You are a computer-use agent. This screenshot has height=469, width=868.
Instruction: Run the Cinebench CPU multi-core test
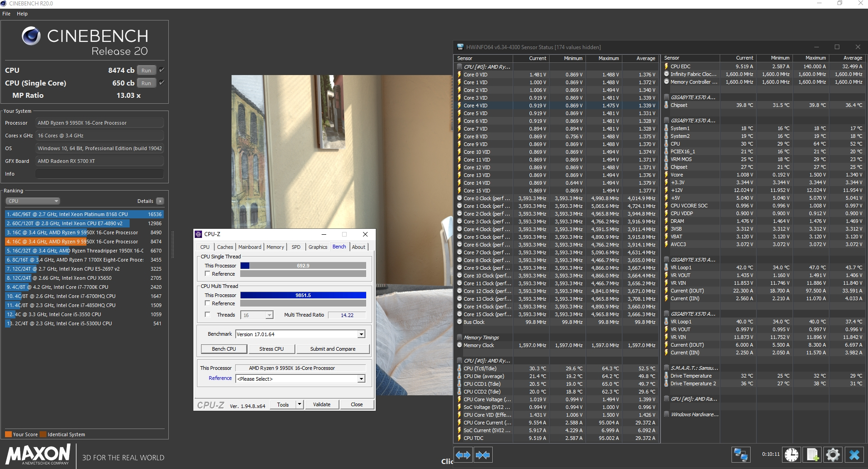click(146, 71)
